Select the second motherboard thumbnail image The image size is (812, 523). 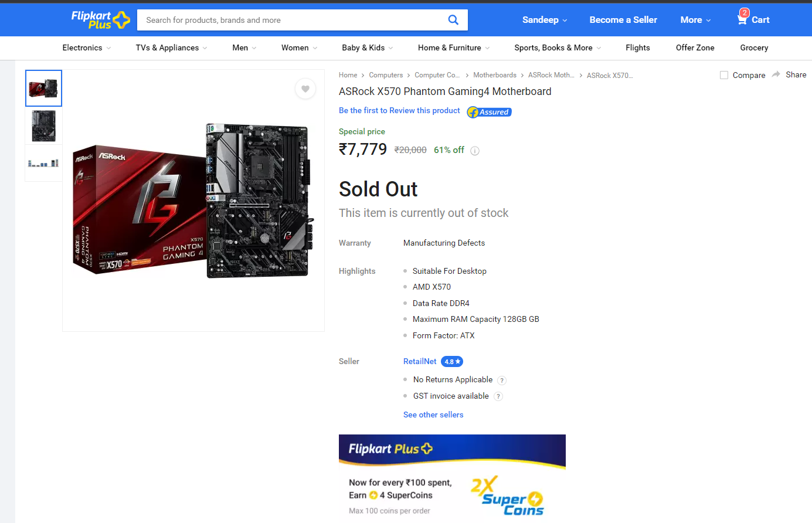point(44,125)
